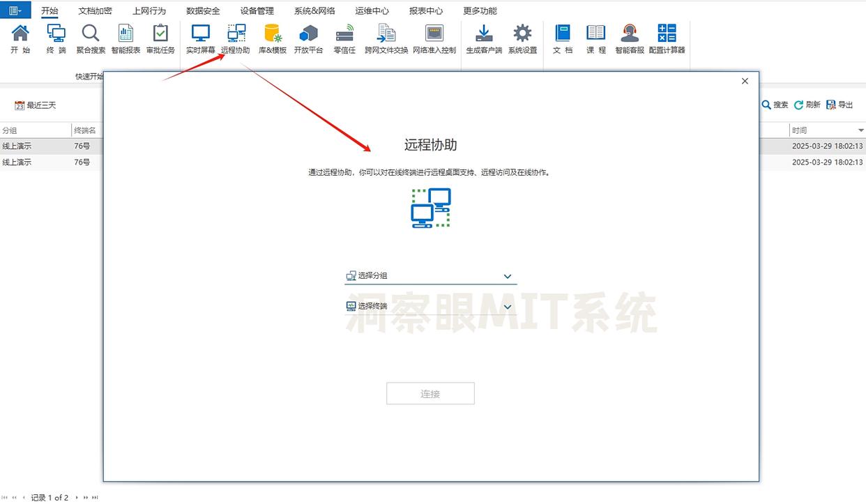Select the 远程协助 remote assist tool
The width and height of the screenshot is (866, 504).
236,39
